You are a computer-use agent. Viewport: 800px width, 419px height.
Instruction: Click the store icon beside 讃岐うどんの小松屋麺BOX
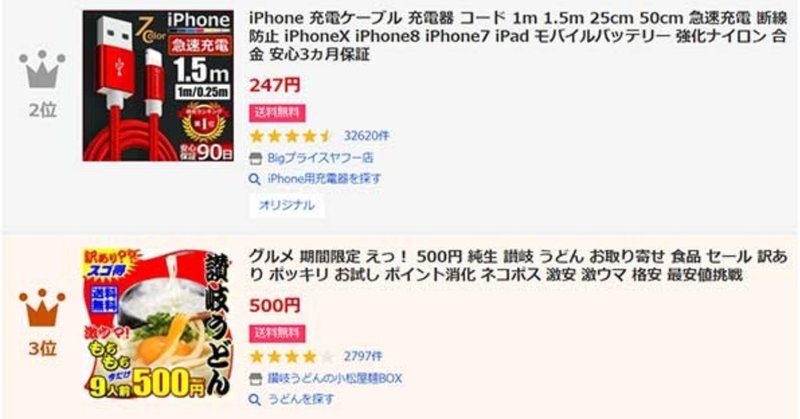click(x=255, y=379)
